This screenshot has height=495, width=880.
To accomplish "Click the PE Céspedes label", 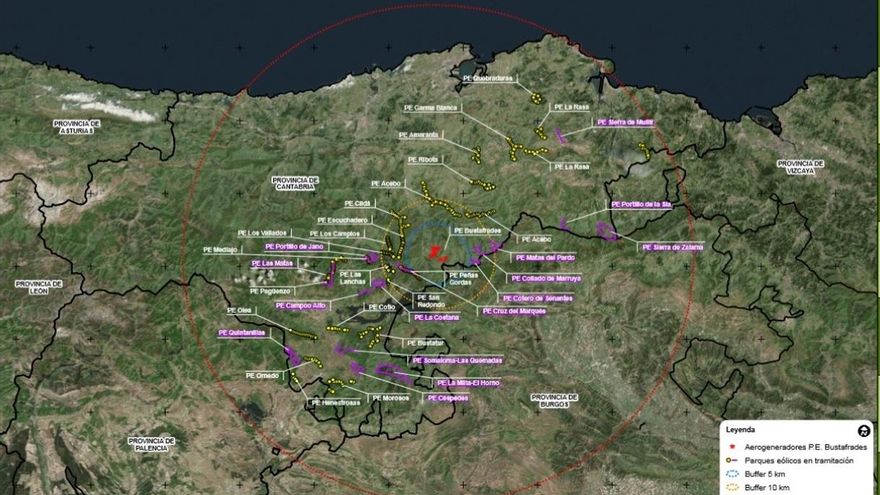I will (447, 397).
